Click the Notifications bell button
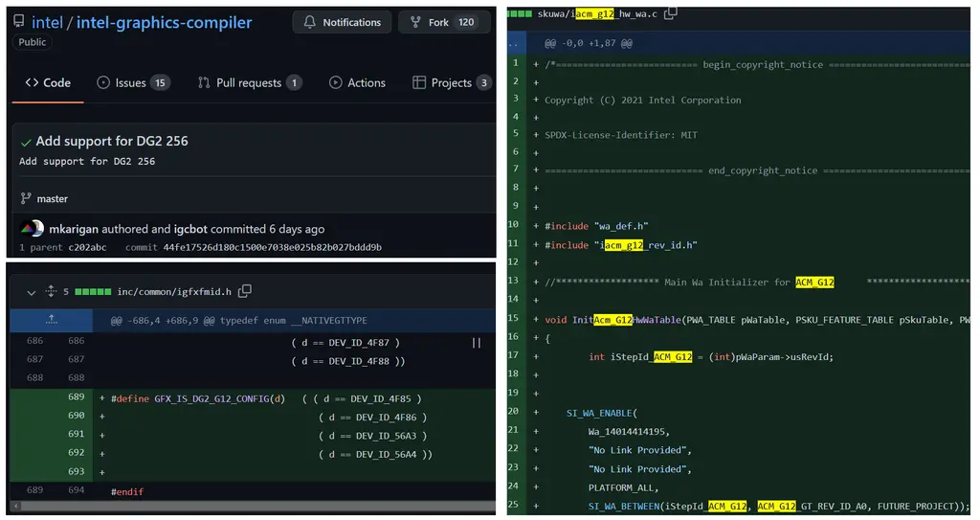 tap(342, 22)
